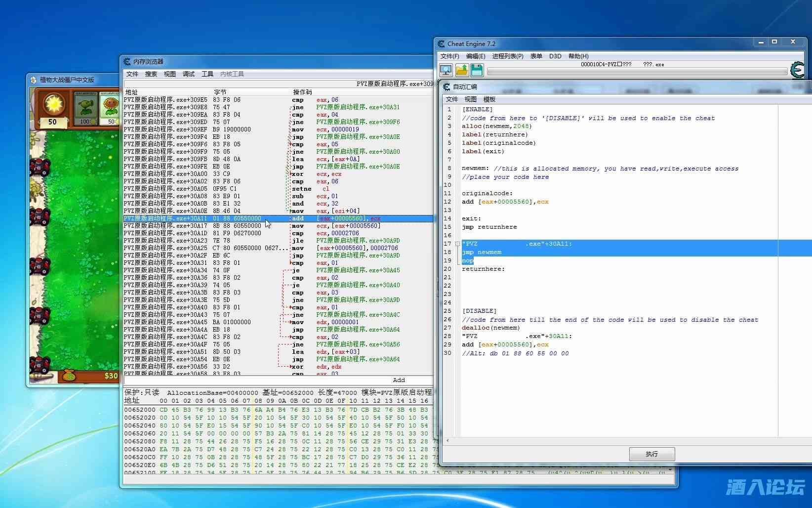The height and width of the screenshot is (508, 812).
Task: Click the open file folder icon
Action: (x=461, y=70)
